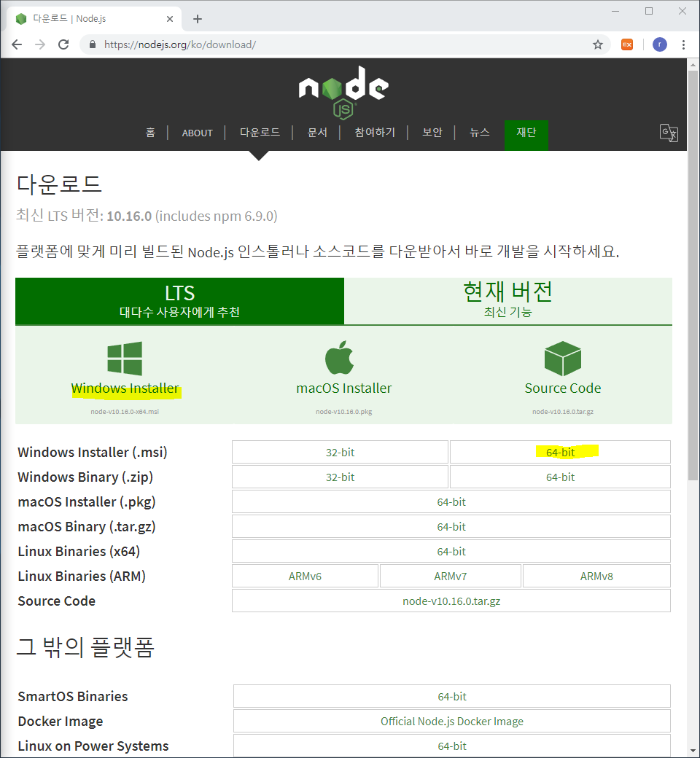Click the orange browser extension icon
The image size is (700, 758).
point(627,44)
